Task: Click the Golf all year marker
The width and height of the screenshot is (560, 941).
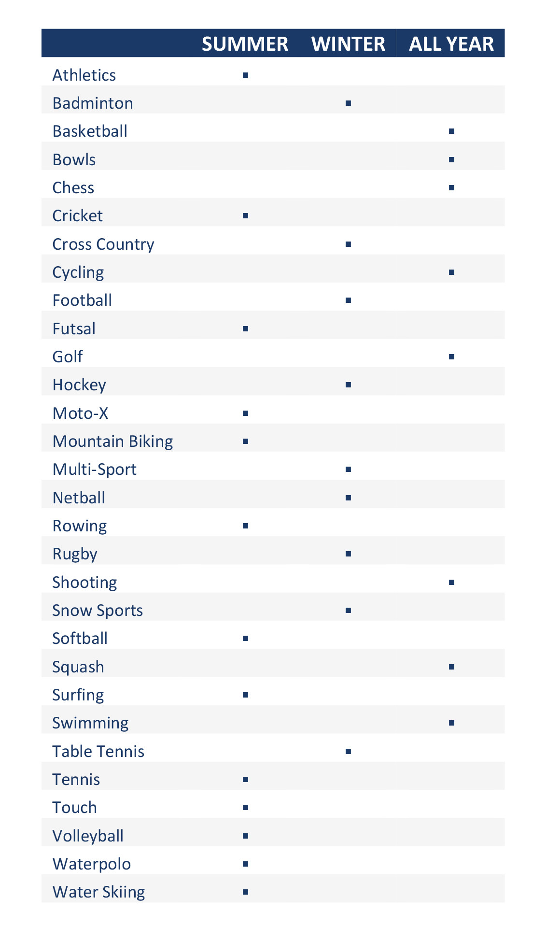Action: tap(451, 356)
